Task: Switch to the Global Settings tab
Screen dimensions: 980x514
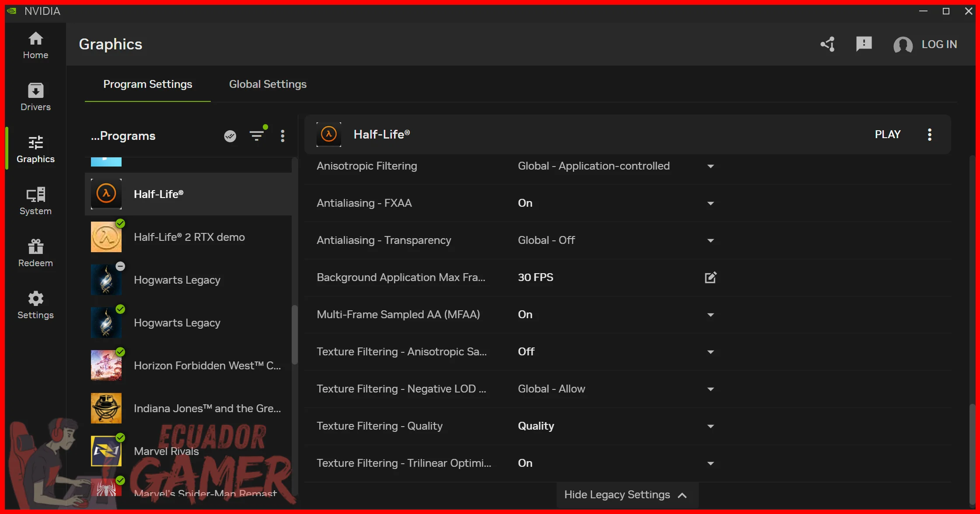Action: 268,84
